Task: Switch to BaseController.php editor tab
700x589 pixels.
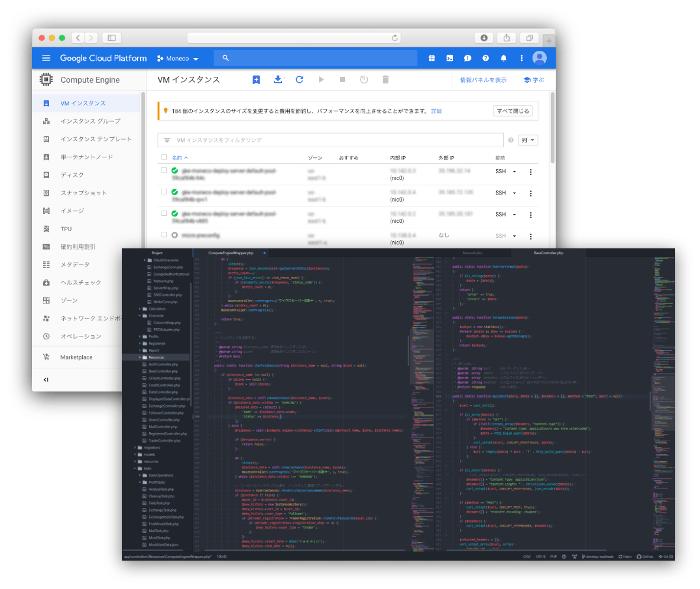Action: (x=548, y=253)
